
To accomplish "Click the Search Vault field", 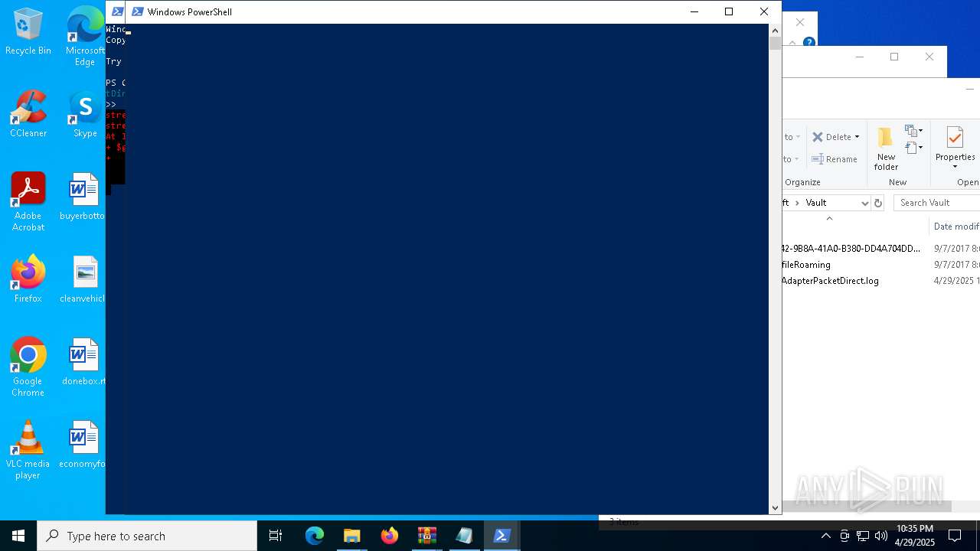I will pos(939,203).
